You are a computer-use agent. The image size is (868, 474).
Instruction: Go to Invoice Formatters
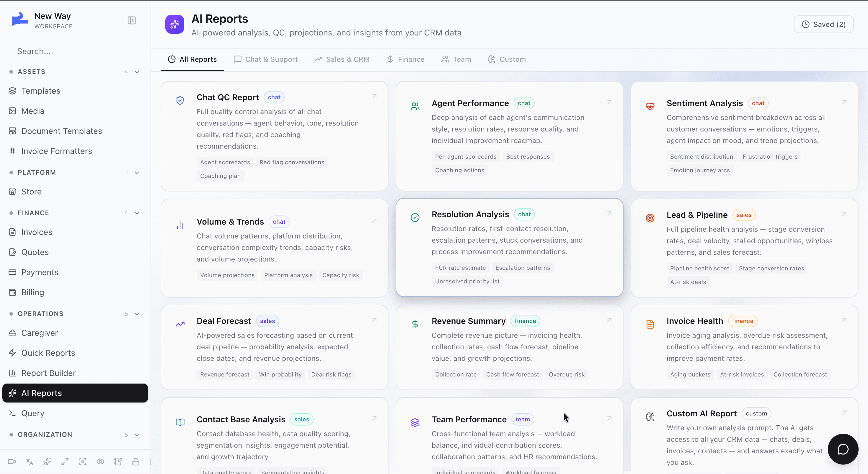[x=75, y=151]
